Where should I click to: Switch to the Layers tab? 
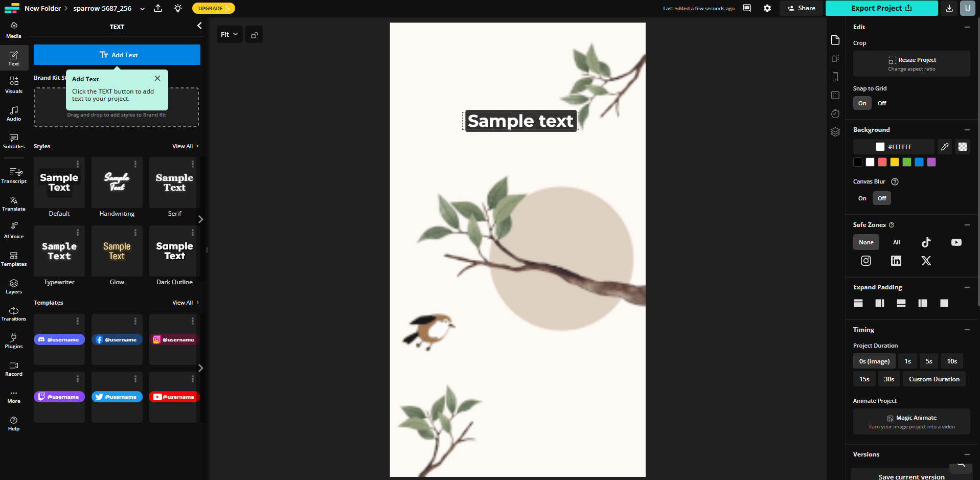(x=13, y=286)
